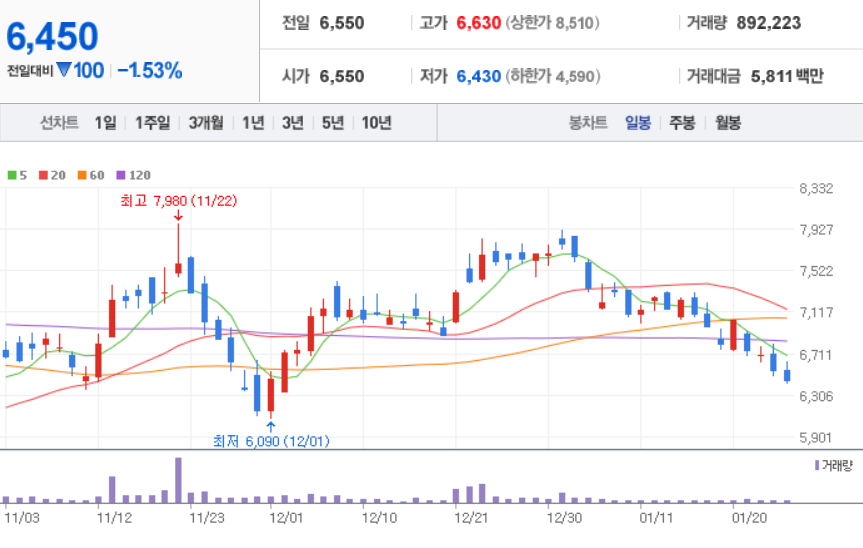Viewport: 863px width, 548px height.
Task: Select 일봉 daily candle chart
Action: [638, 122]
